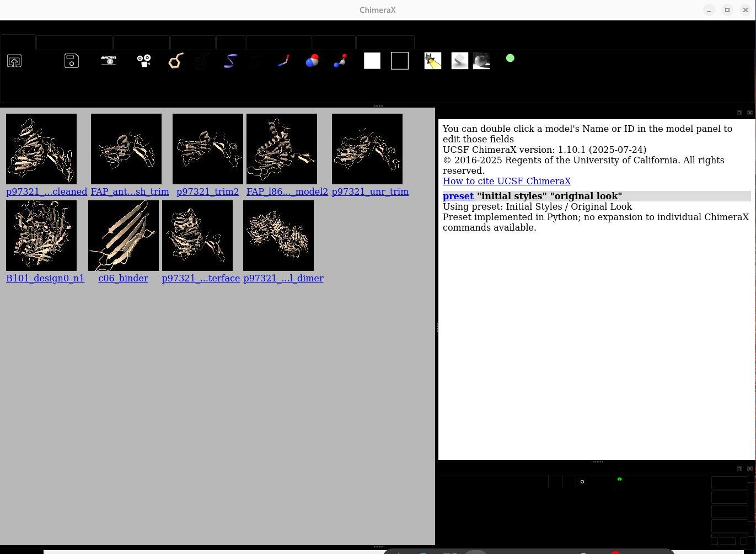
Task: Open 'How to cite UCSF ChimeraX' link
Action: coord(507,181)
